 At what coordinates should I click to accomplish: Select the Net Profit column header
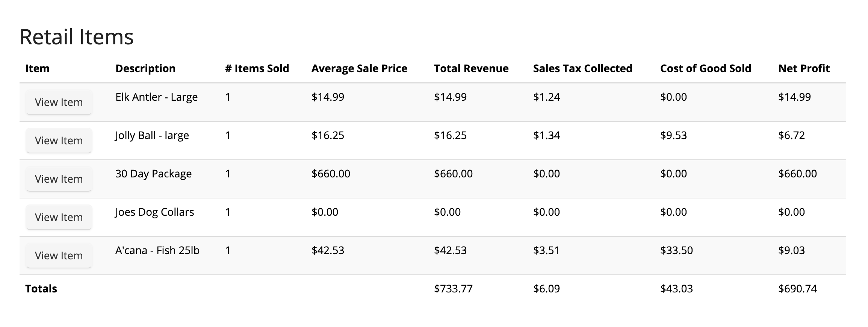pos(804,68)
